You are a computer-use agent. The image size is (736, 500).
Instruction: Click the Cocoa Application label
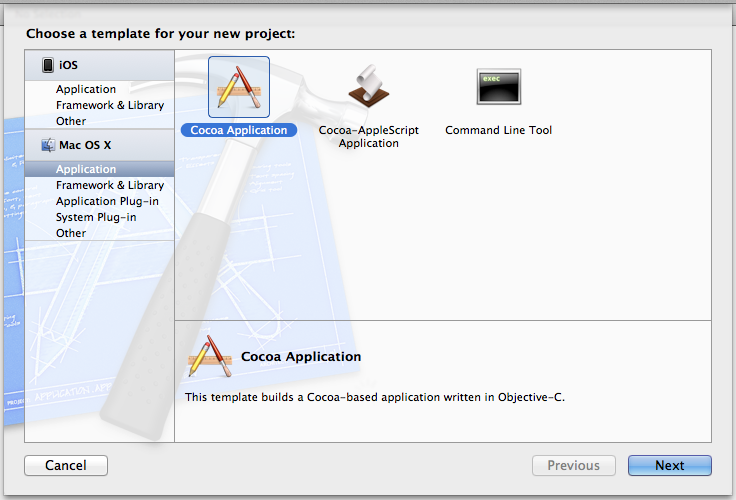click(239, 130)
